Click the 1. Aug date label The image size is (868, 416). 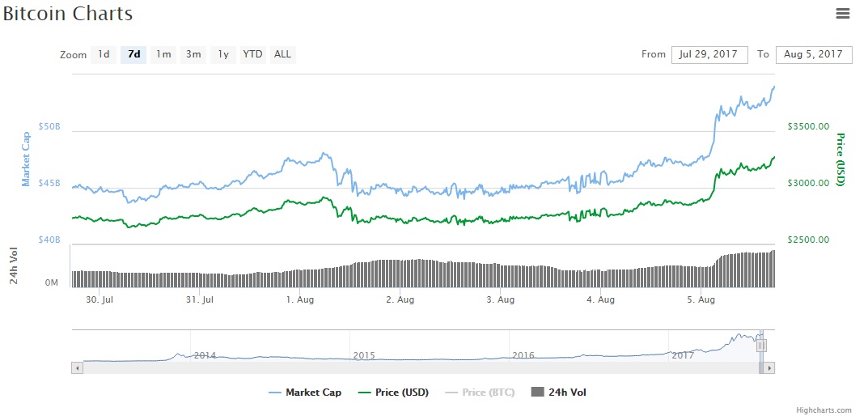tap(300, 299)
